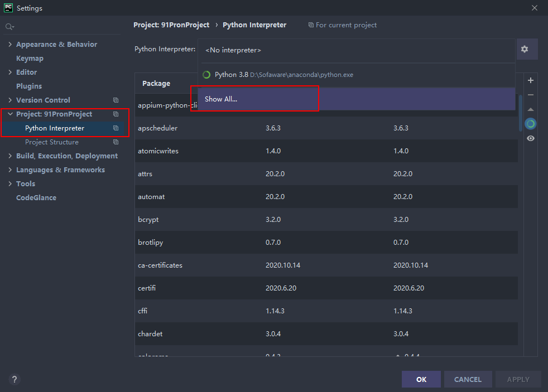Image resolution: width=548 pixels, height=392 pixels.
Task: Expand Languages & Frameworks section
Action: click(10, 170)
